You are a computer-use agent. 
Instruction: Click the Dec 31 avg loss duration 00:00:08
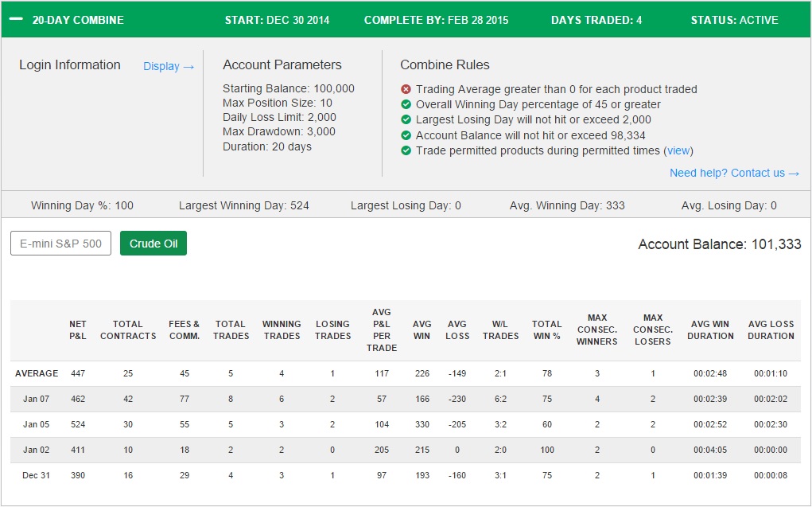pos(771,475)
